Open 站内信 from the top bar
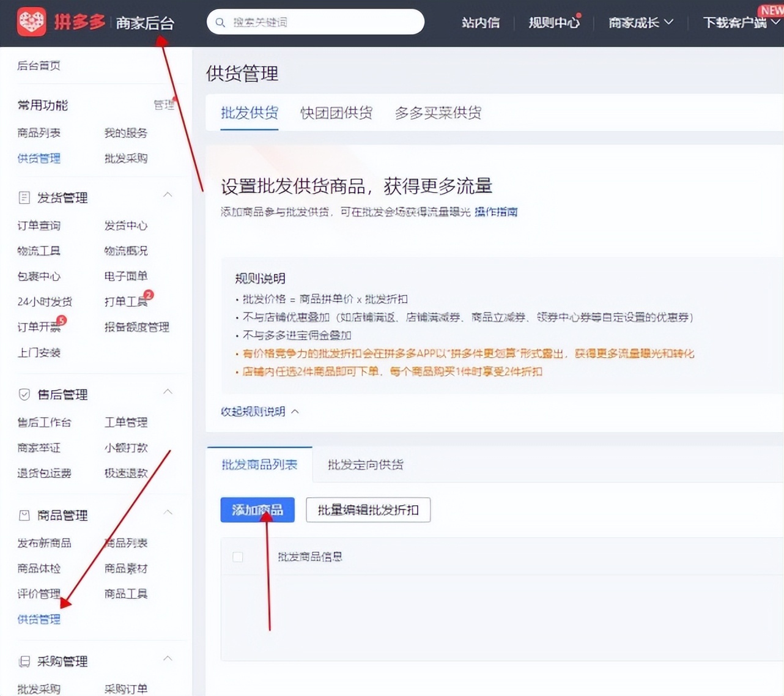Screen dimensions: 784x696 coord(481,23)
